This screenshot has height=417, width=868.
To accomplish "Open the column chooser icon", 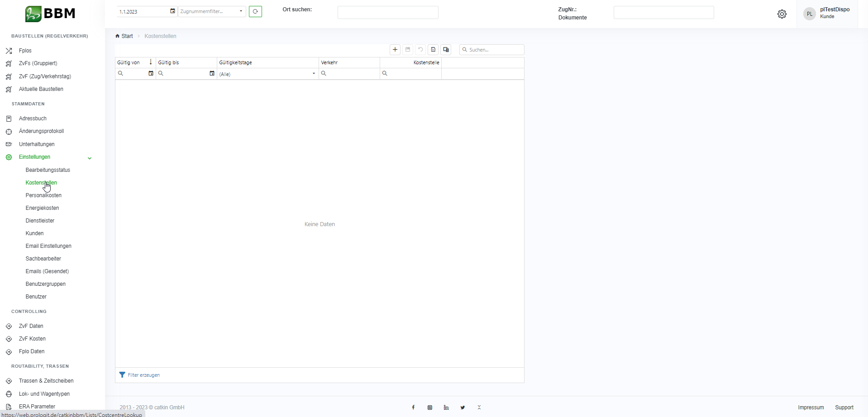I will click(446, 50).
